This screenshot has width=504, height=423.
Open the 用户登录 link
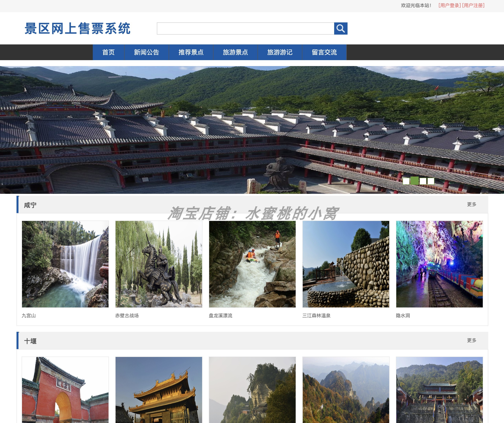pos(450,6)
